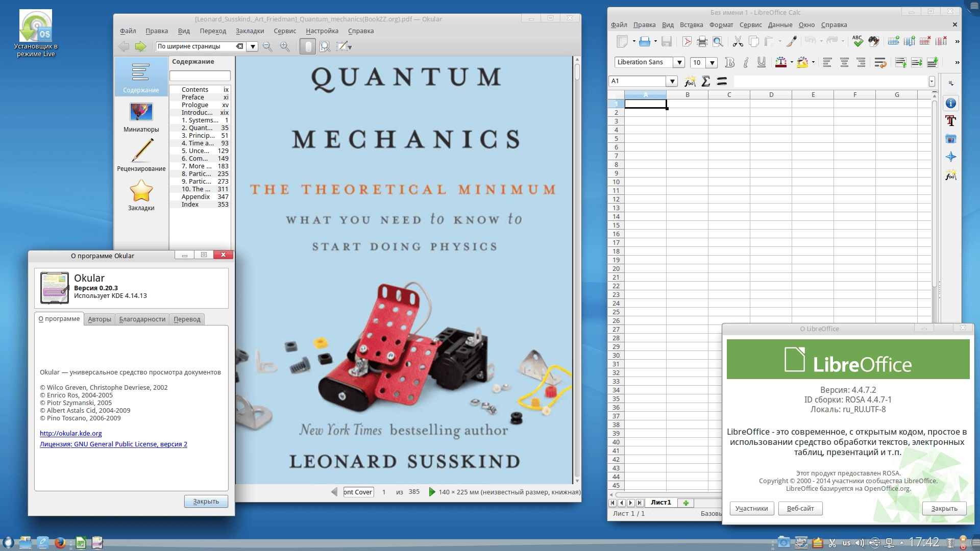Screen dimensions: 980x551
Task: Click the Calc Export as PDF icon
Action: point(687,41)
